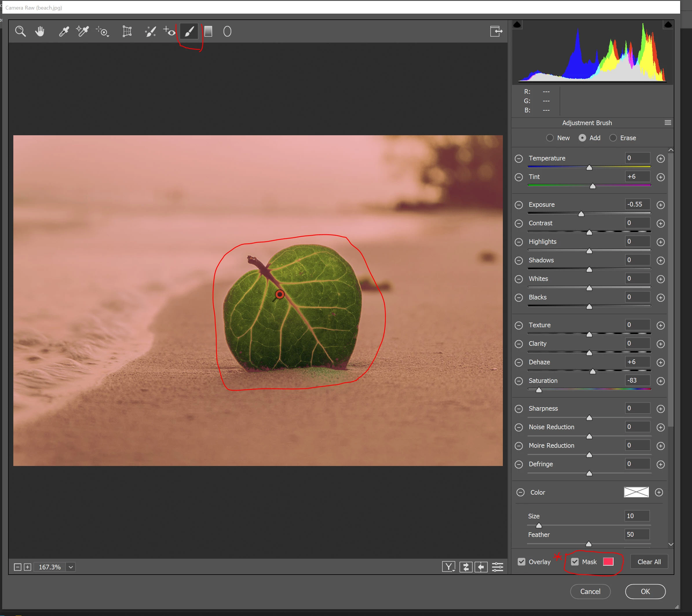
Task: Select the Graduated Filter tool
Action: click(x=208, y=32)
